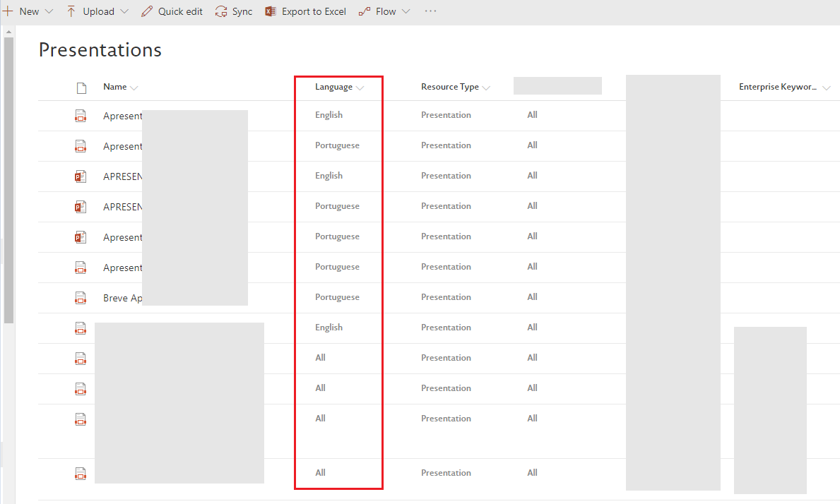Viewport: 840px width, 504px height.
Task: Select the Word icon on the first Apresent row
Action: click(81, 115)
